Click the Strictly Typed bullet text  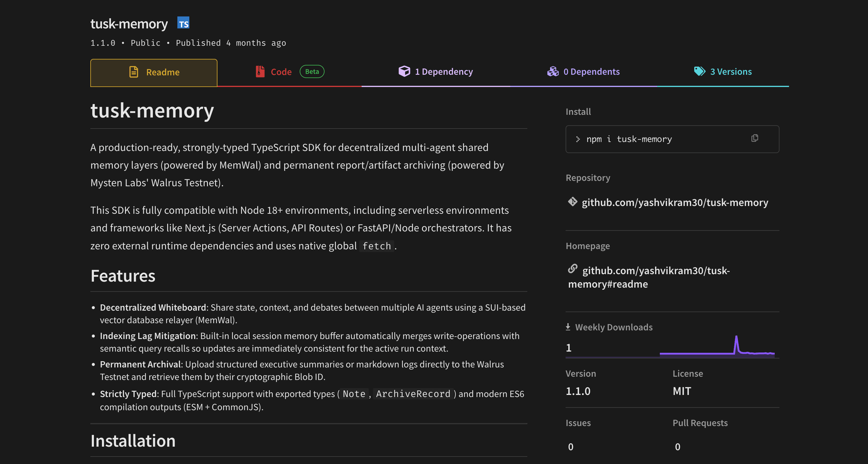[312, 400]
